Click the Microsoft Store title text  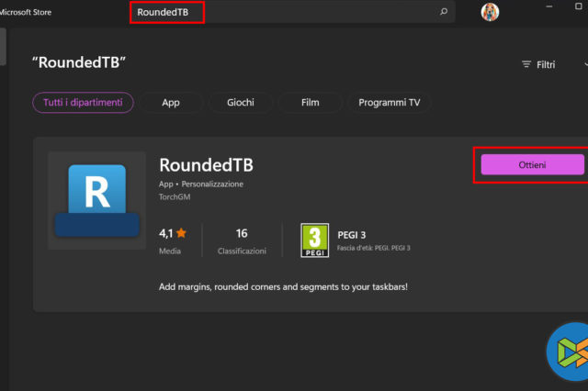26,12
